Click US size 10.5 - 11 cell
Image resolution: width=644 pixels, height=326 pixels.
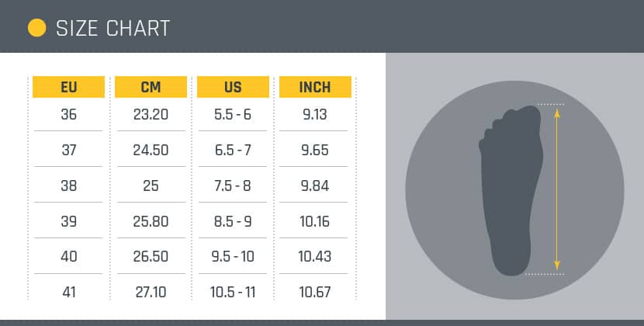click(233, 293)
